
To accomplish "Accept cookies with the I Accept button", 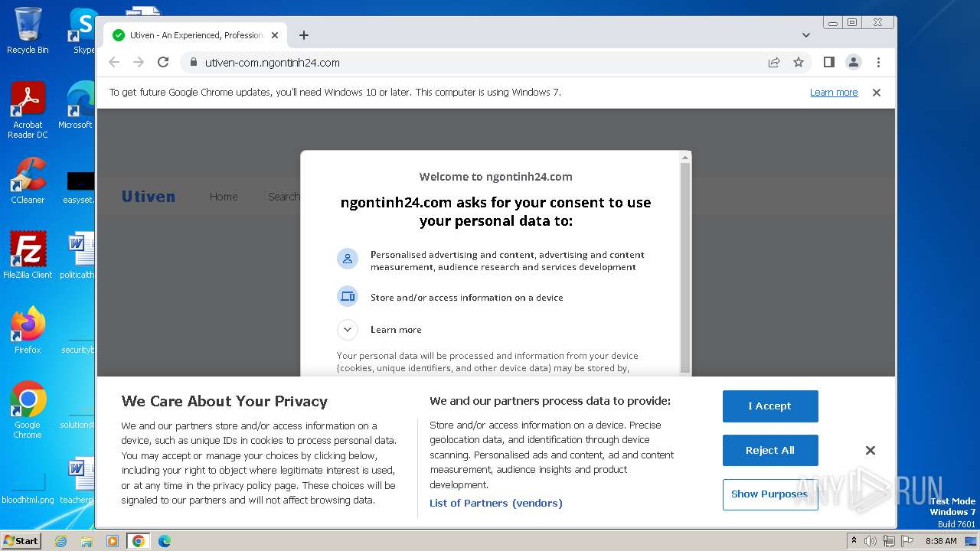I will click(x=770, y=406).
